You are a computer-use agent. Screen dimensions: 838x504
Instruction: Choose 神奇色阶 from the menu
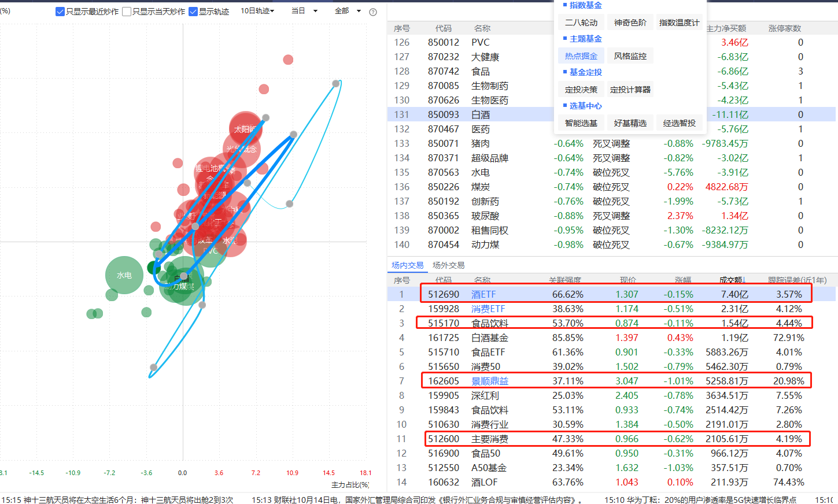[630, 23]
